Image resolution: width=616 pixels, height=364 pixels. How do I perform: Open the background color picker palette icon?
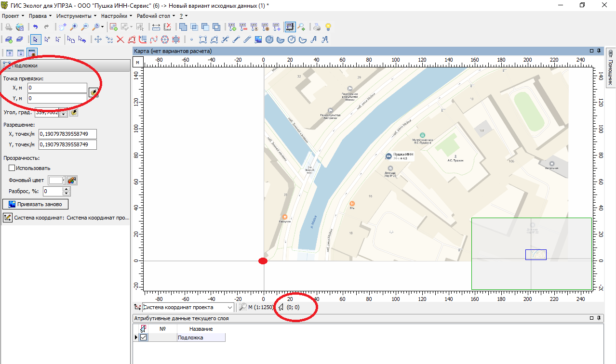72,180
